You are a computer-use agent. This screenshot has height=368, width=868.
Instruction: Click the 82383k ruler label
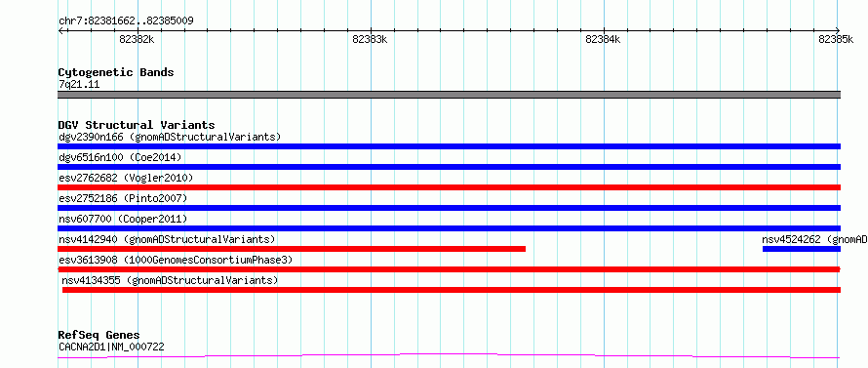click(x=370, y=39)
